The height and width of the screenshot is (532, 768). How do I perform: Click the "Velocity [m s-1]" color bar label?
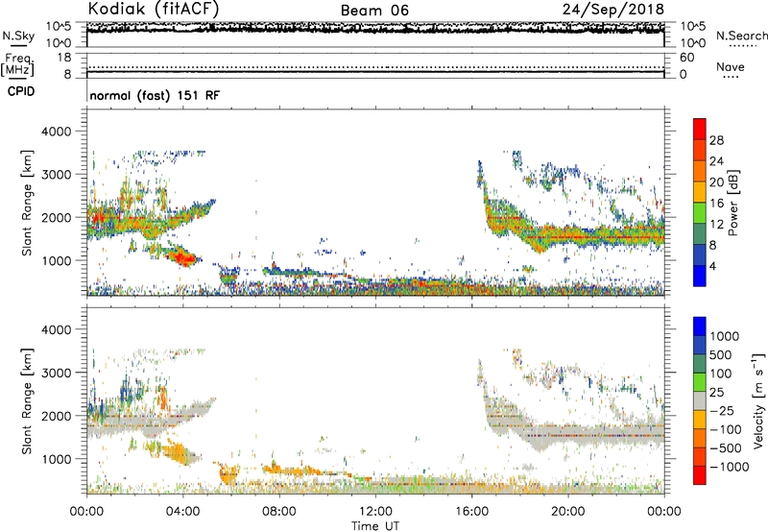click(758, 400)
